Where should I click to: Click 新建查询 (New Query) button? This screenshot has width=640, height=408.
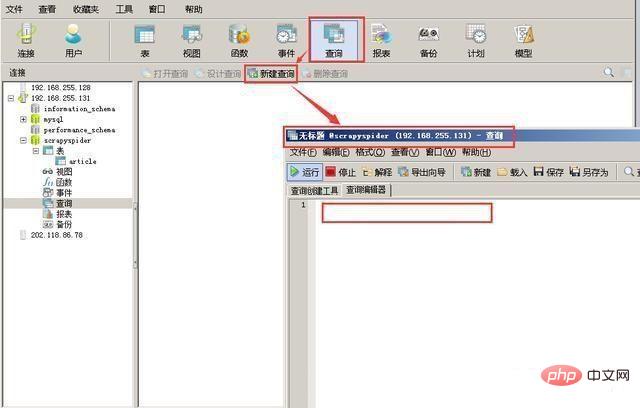[271, 74]
